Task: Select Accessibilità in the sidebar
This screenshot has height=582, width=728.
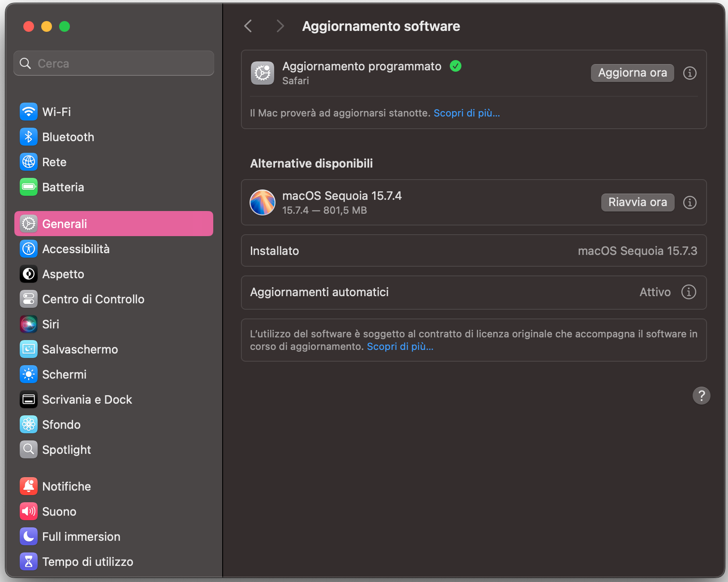Action: [x=76, y=249]
